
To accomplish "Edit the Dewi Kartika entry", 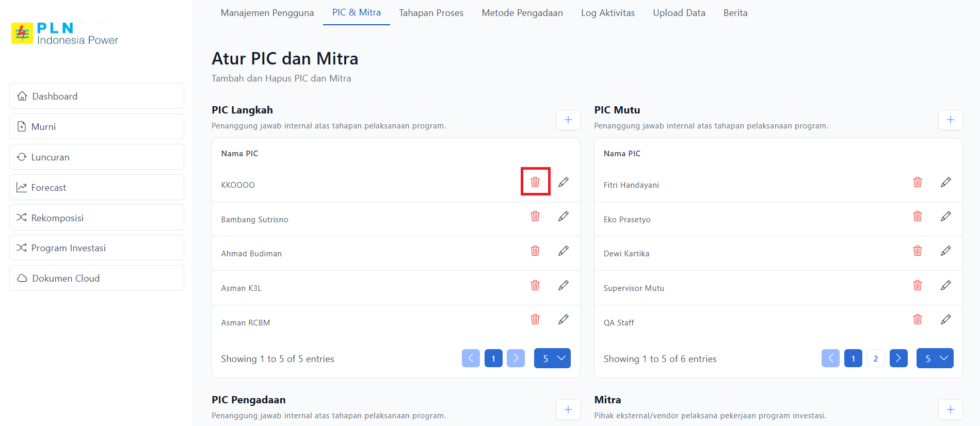I will click(x=945, y=251).
